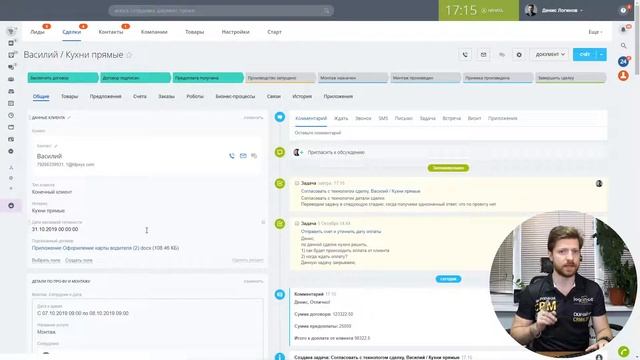
Task: Click the 'Оставьте комментарий' input field
Action: [x=448, y=133]
